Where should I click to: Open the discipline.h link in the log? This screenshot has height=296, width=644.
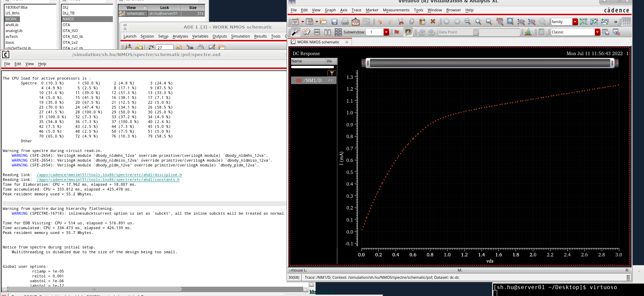coord(109,175)
